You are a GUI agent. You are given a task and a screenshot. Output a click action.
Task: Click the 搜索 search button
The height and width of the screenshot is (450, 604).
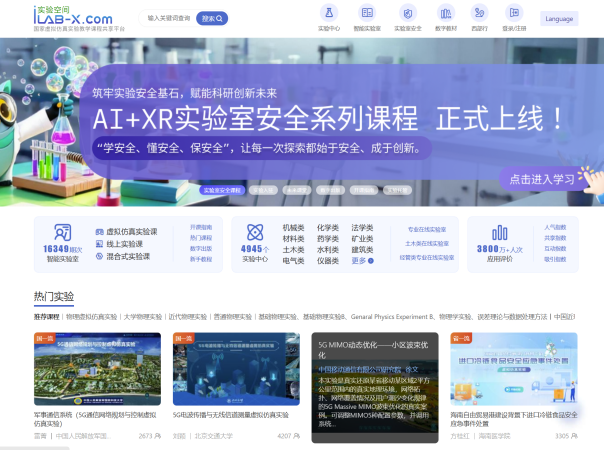click(212, 18)
